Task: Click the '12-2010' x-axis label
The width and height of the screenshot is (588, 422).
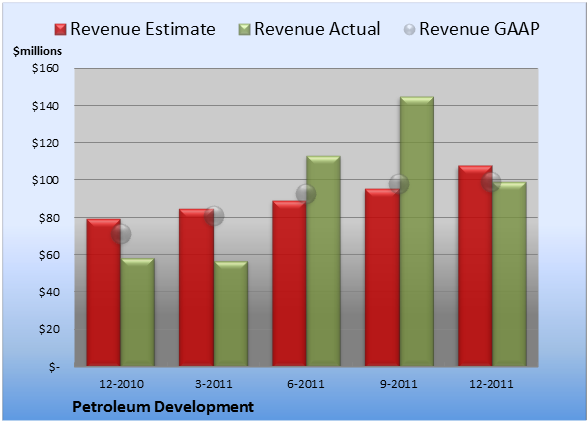Action: pos(121,384)
